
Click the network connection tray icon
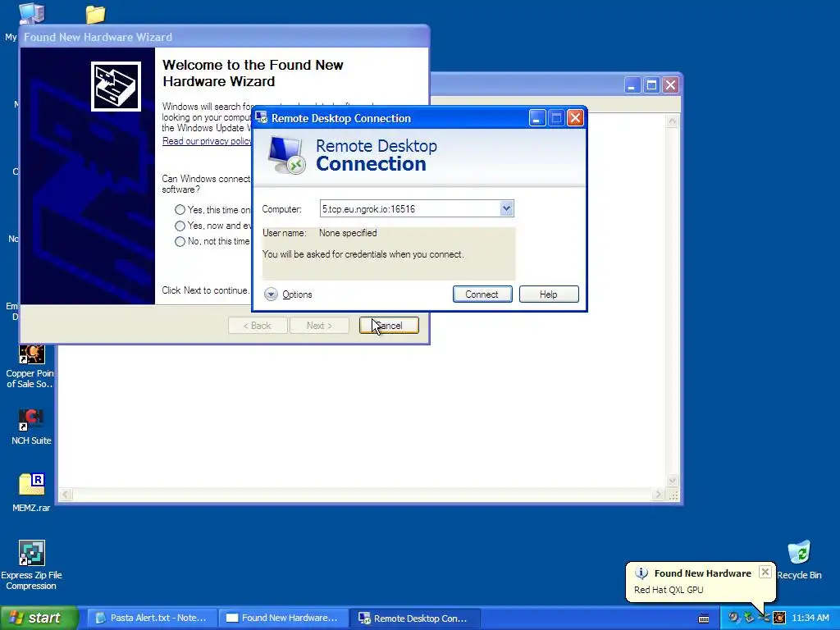coord(764,618)
